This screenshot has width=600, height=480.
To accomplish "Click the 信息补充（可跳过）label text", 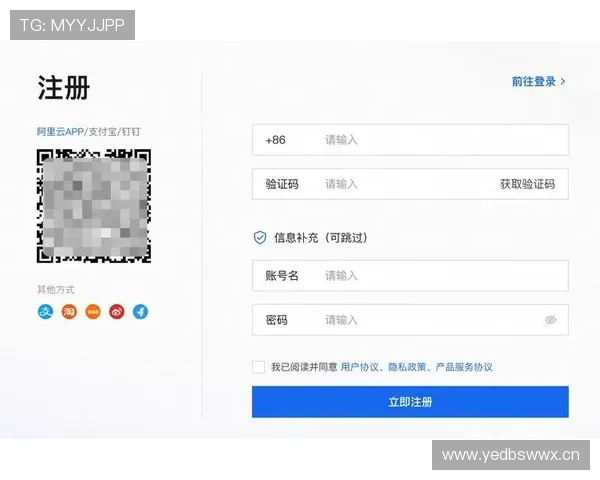I will (x=321, y=238).
